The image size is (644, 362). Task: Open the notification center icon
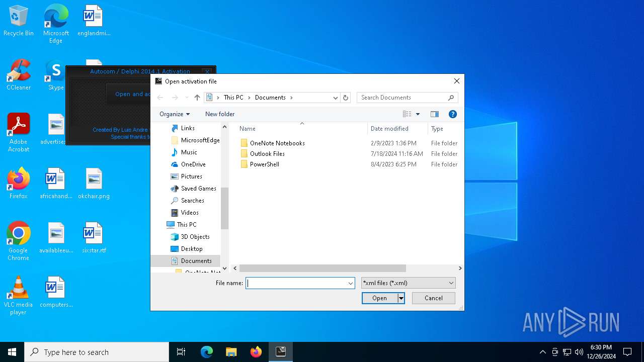(627, 352)
